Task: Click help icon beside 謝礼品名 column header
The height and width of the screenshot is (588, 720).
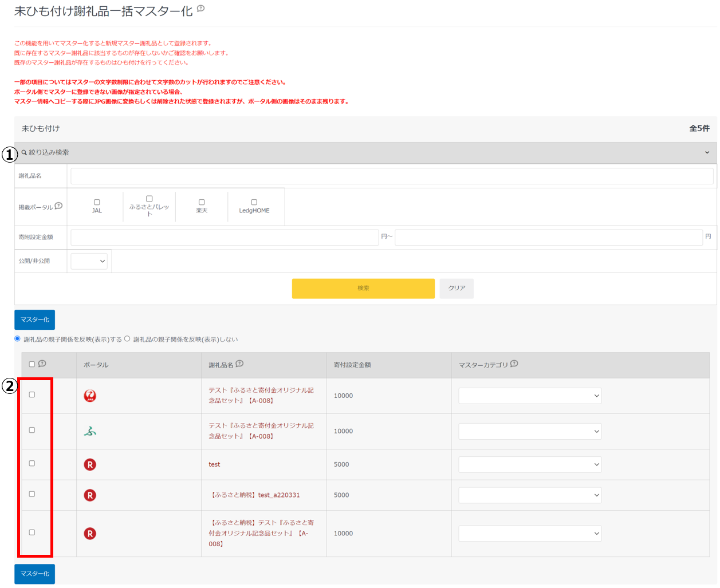Action: [x=239, y=364]
